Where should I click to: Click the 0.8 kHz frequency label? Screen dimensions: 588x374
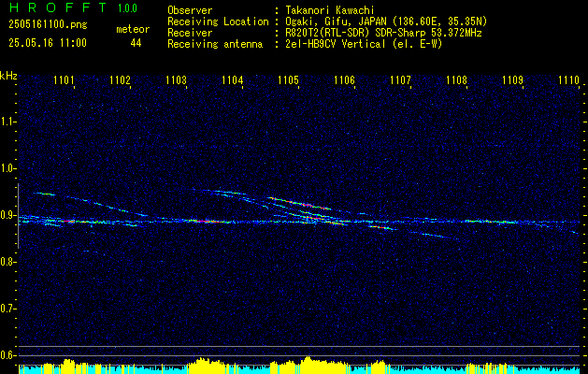[7, 262]
